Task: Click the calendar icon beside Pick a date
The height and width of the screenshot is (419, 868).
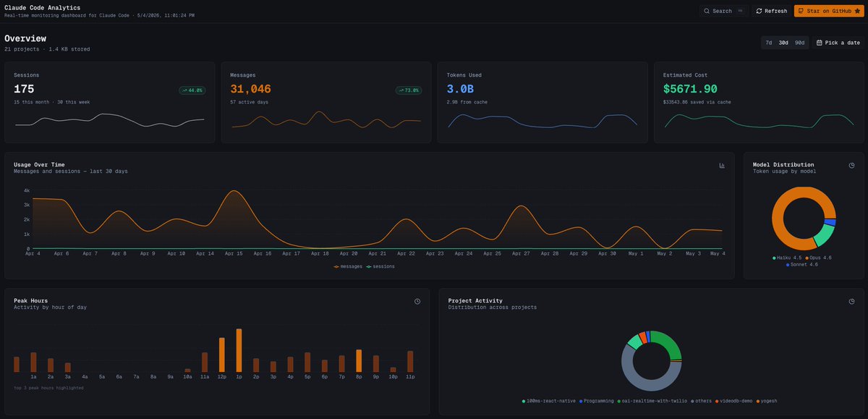Action: [x=820, y=43]
